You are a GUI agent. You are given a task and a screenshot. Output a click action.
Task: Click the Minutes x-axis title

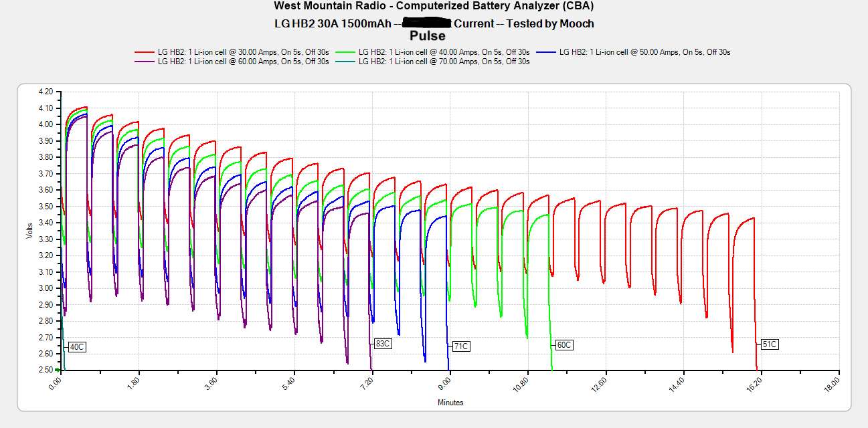450,403
